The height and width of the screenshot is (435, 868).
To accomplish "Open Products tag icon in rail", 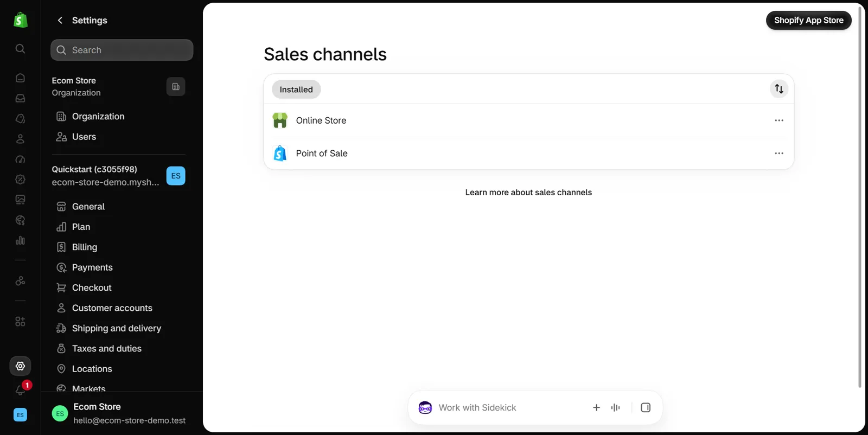I will (x=20, y=118).
